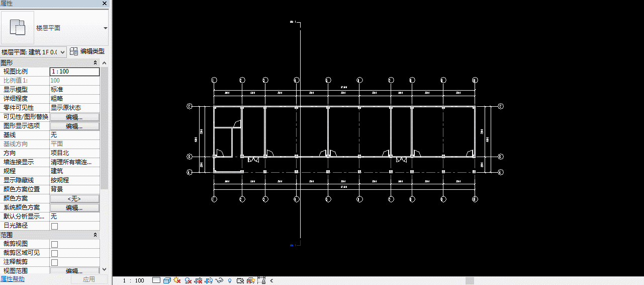Click Show Analytical Model icon
The width and height of the screenshot is (644, 285).
(251, 280)
